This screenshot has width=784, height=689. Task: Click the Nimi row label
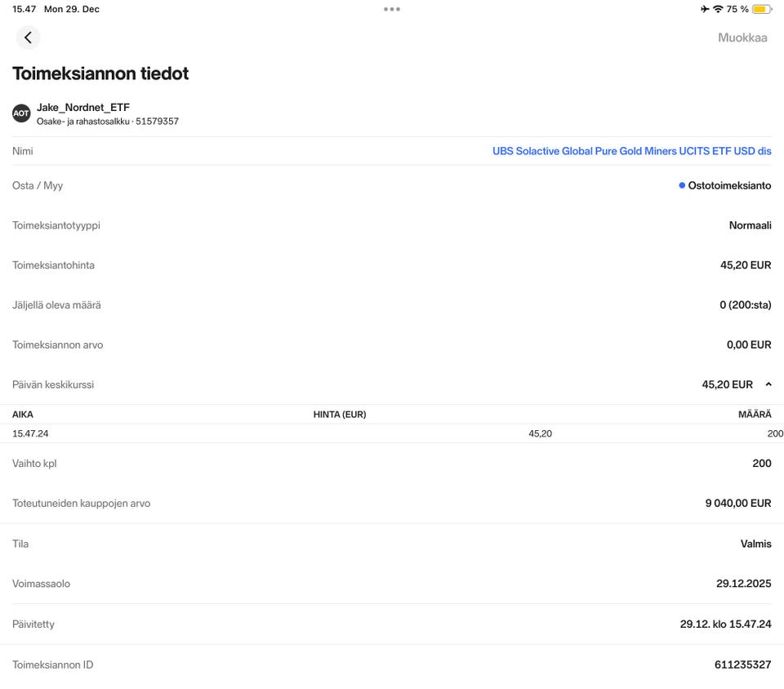tap(23, 151)
